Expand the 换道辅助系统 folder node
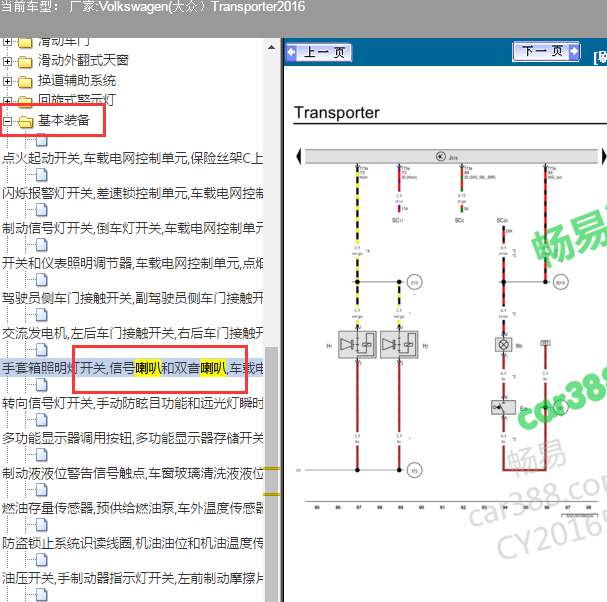Screen dimensions: 607x602 pyautogui.click(x=7, y=81)
